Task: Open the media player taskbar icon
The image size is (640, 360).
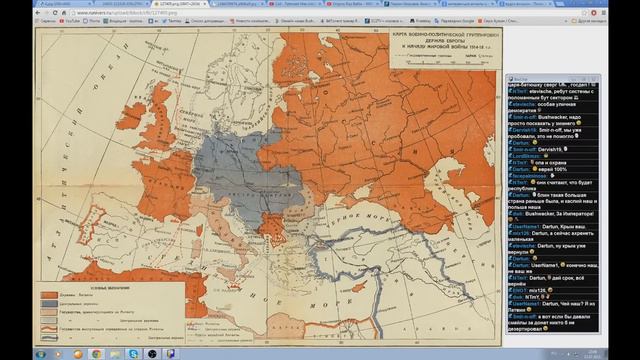Action: click(58, 354)
